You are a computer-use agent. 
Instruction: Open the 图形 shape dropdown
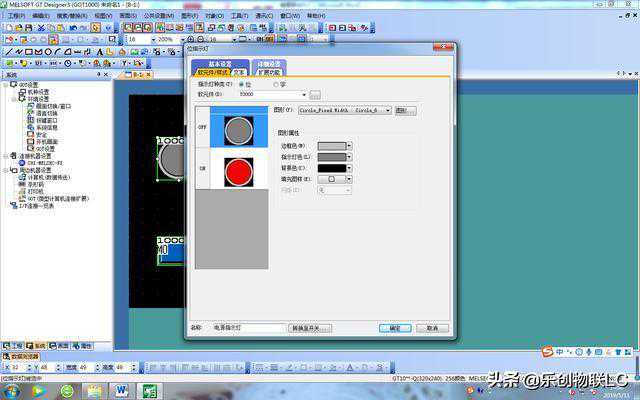387,110
